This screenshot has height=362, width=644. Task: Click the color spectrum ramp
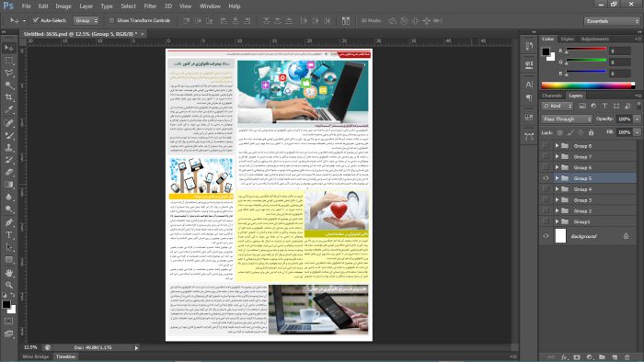(x=588, y=85)
